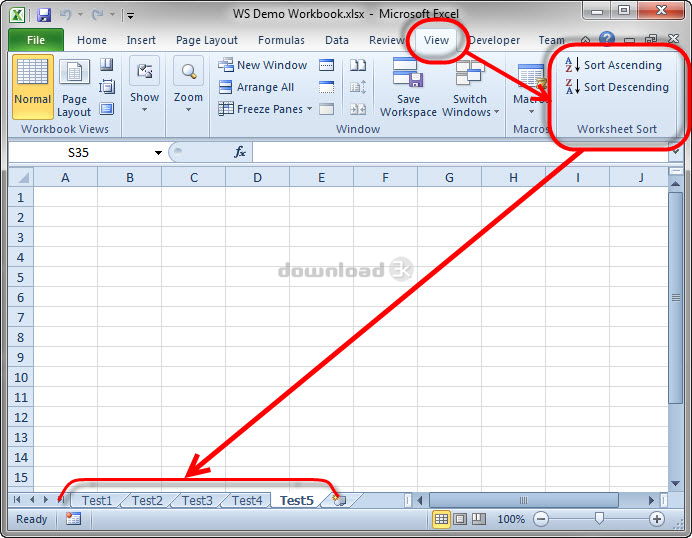This screenshot has height=538, width=692.
Task: Select the Test4 sheet tab
Action: [x=247, y=500]
